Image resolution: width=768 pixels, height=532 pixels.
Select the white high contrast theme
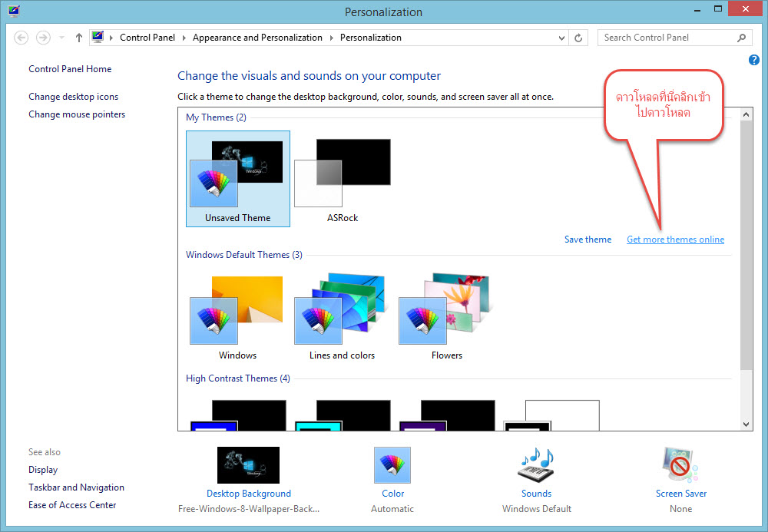point(551,415)
